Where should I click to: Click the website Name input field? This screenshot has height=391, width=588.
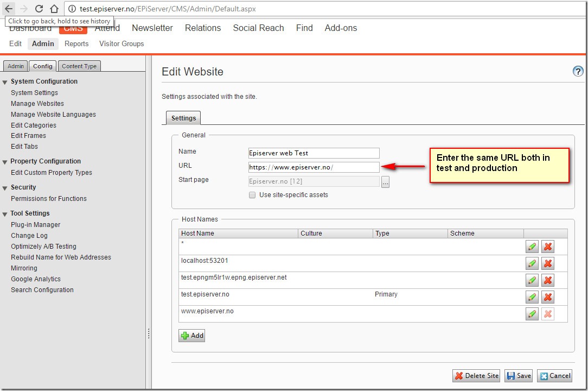(314, 153)
